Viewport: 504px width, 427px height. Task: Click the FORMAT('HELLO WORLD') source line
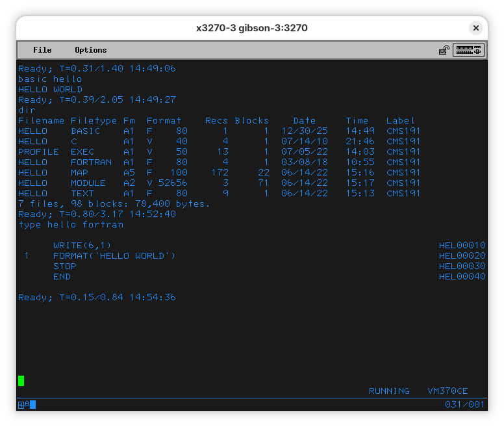tap(114, 256)
